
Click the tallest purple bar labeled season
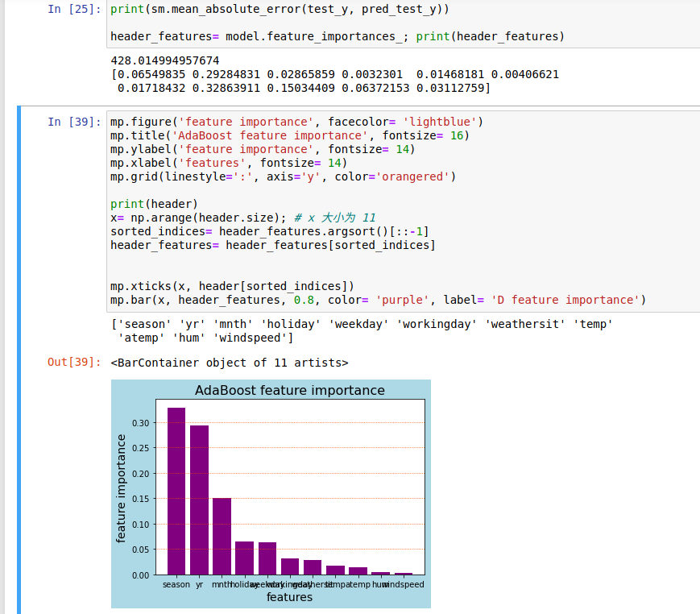pyautogui.click(x=176, y=492)
